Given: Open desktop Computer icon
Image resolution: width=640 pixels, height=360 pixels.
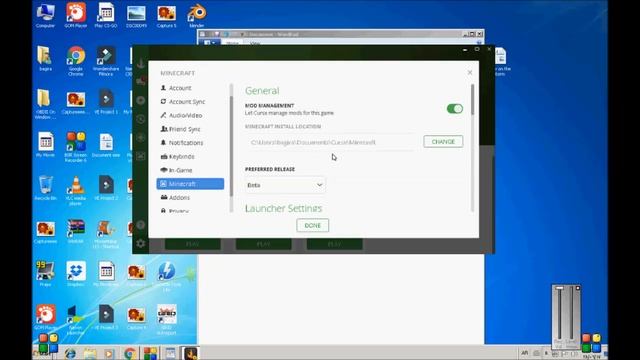Looking at the screenshot, I should 45,16.
